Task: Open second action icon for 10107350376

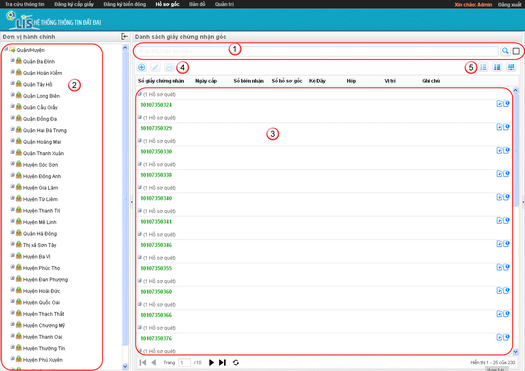Action: click(506, 337)
